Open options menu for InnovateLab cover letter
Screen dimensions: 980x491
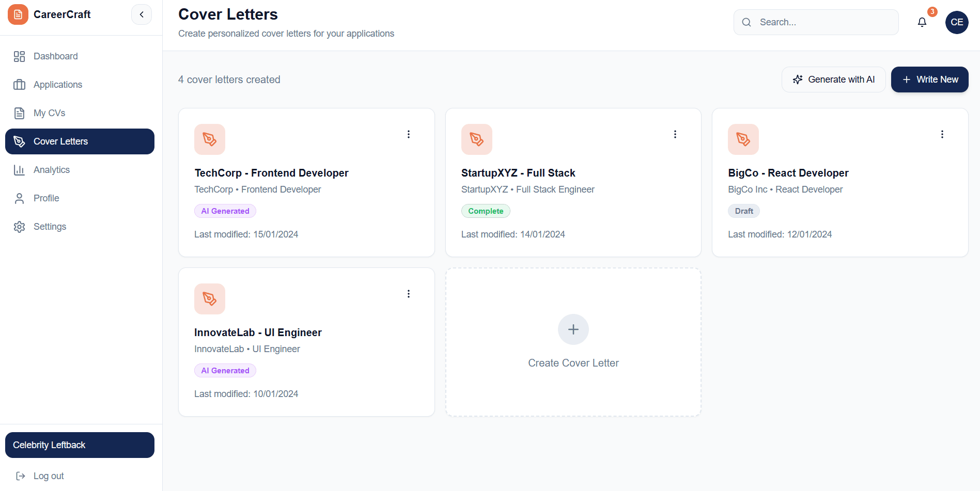(409, 294)
